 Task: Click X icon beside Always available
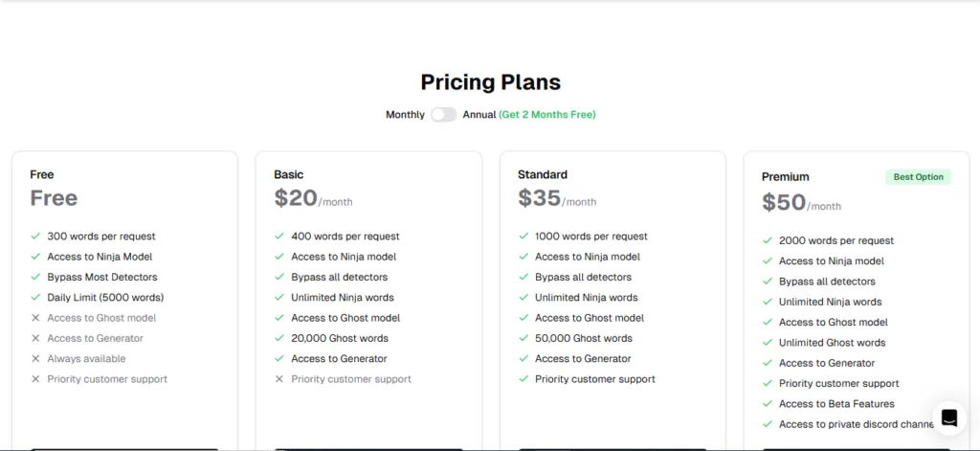35,358
